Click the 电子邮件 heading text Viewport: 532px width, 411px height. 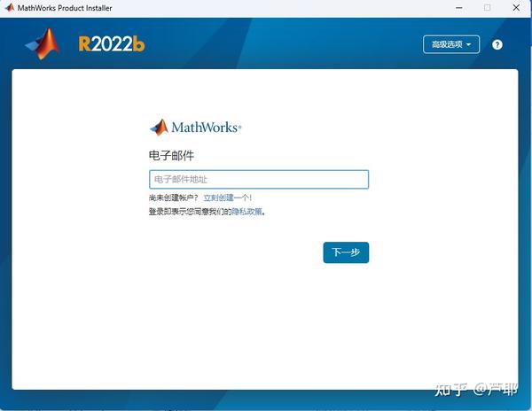coord(171,156)
